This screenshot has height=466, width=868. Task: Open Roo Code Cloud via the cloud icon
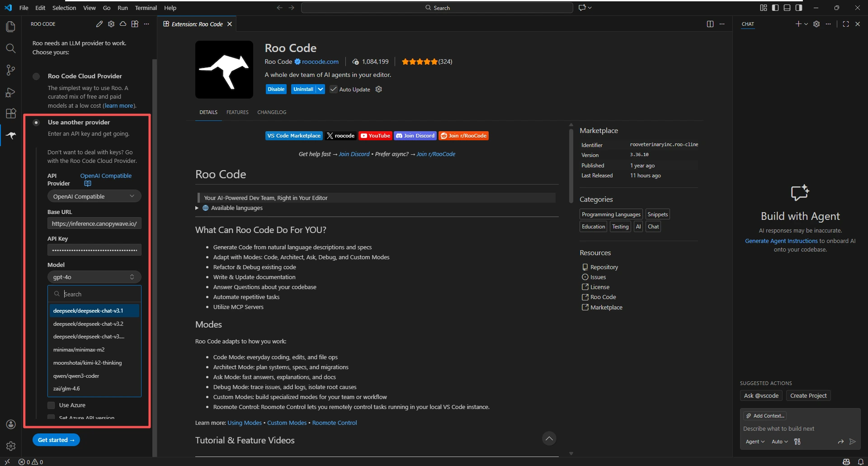click(x=123, y=24)
